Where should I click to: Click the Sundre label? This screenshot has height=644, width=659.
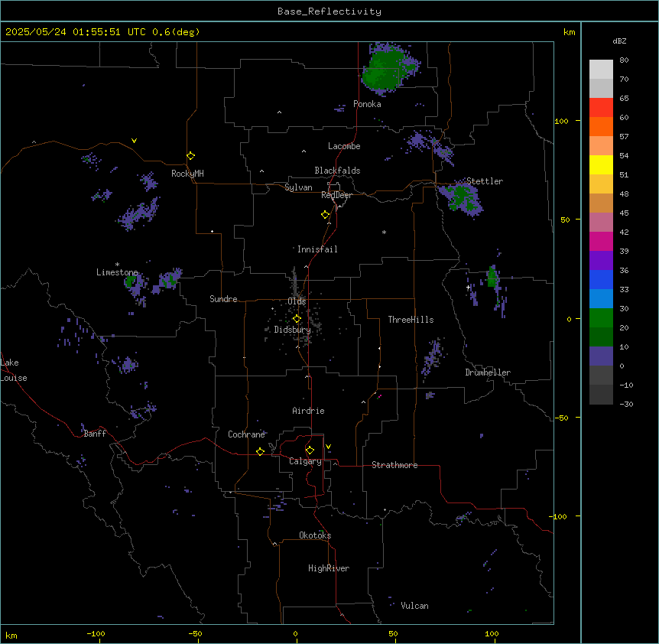click(223, 299)
